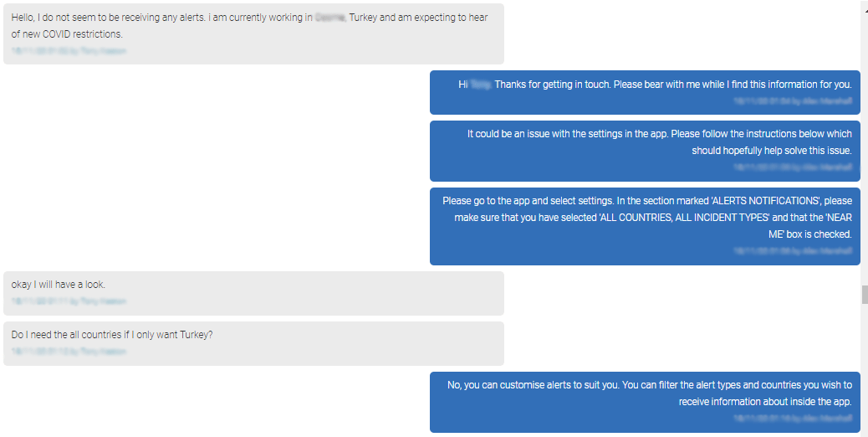Click scrollbar track below the thumb

865,368
